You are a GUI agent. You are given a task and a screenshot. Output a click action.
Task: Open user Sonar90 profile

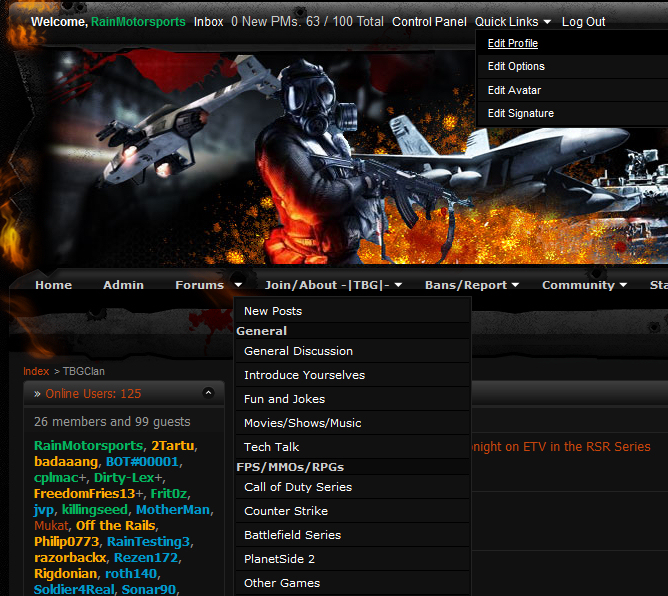tap(149, 589)
